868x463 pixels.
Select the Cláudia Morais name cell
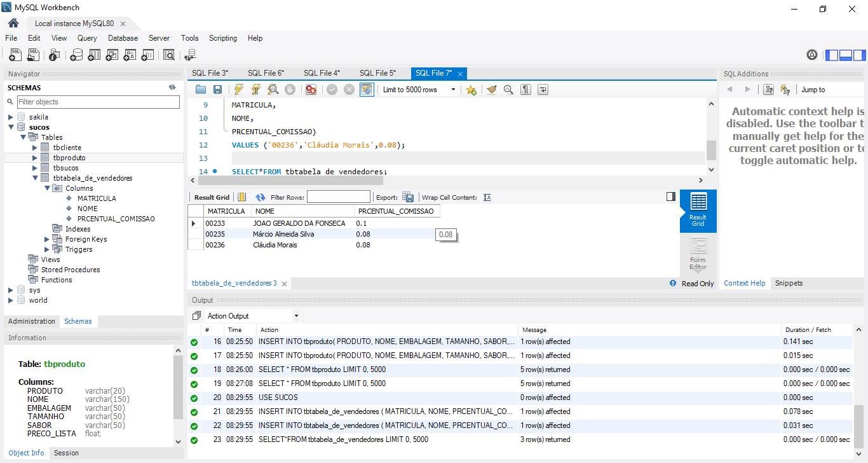tap(302, 245)
